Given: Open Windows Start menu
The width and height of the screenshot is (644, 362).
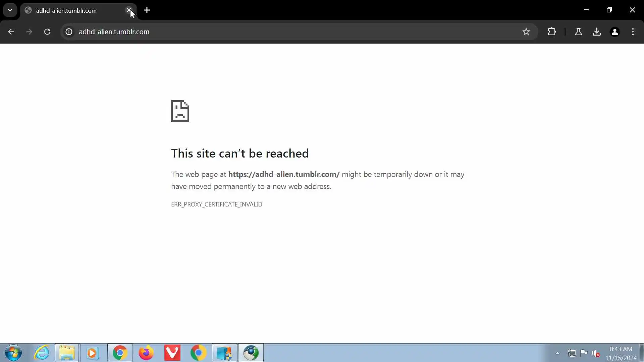Looking at the screenshot, I should point(13,353).
